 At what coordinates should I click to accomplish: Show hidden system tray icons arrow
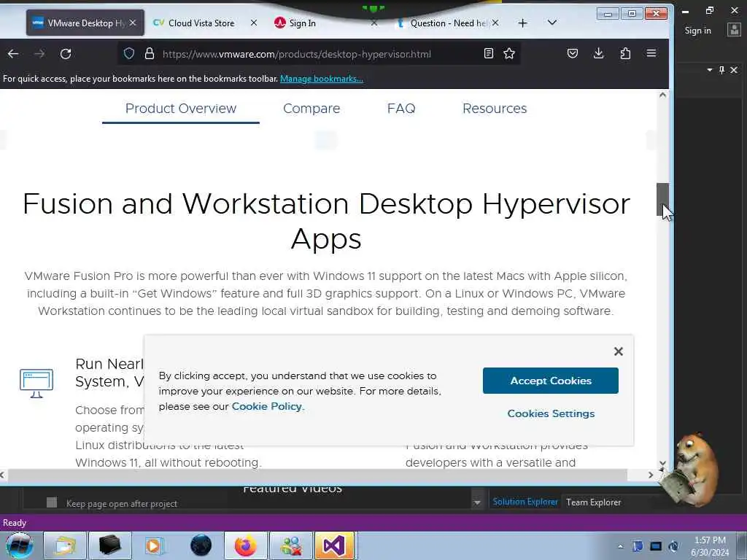pos(620,546)
